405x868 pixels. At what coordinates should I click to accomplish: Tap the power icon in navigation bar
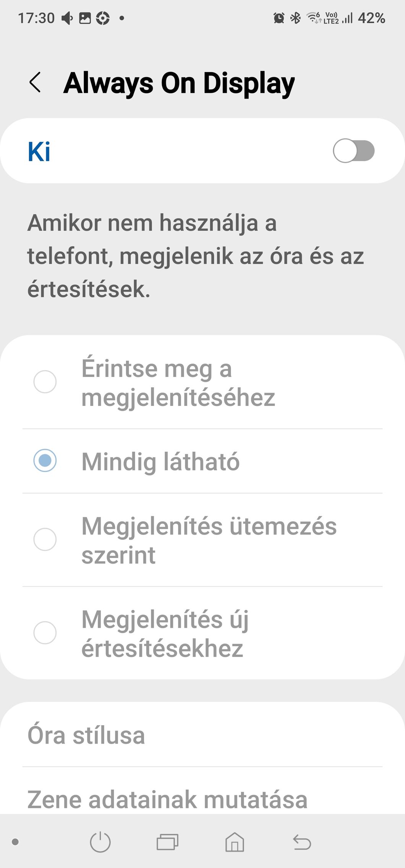100,842
